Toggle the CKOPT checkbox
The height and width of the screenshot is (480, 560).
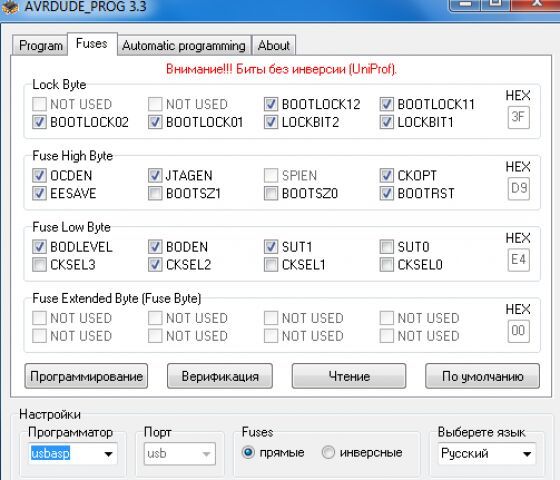386,175
